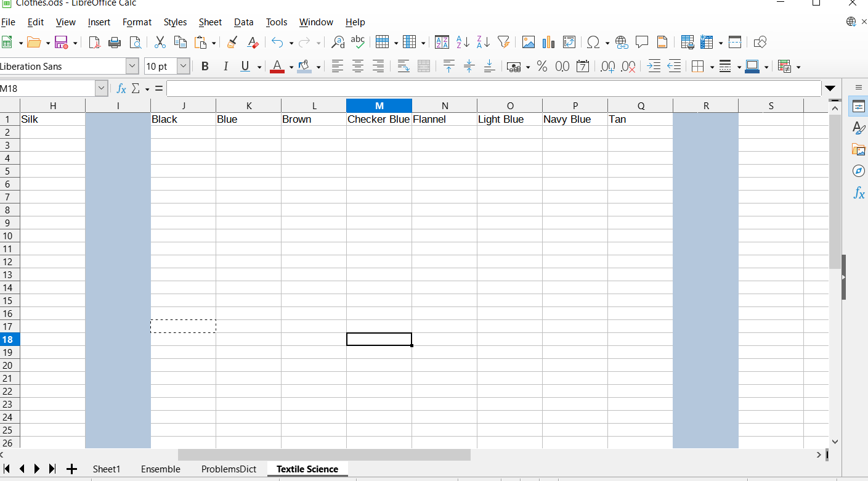Screen dimensions: 868x481
Task: Open the background color dropdown arrow
Action: tap(318, 67)
